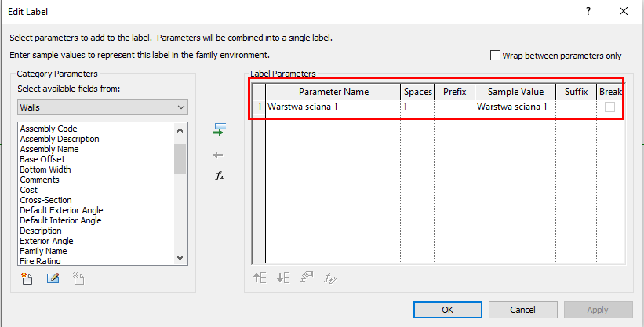Click the delete parameter icon below the list
The width and height of the screenshot is (644, 327).
point(78,278)
